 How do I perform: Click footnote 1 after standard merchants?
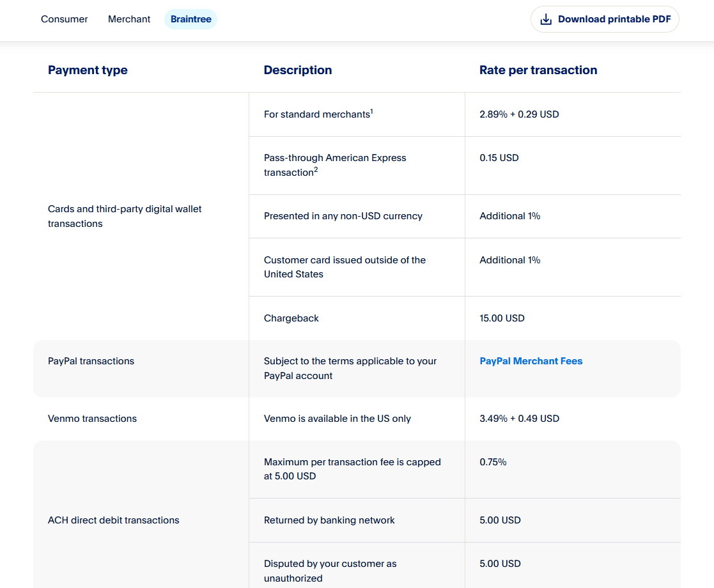coord(371,112)
